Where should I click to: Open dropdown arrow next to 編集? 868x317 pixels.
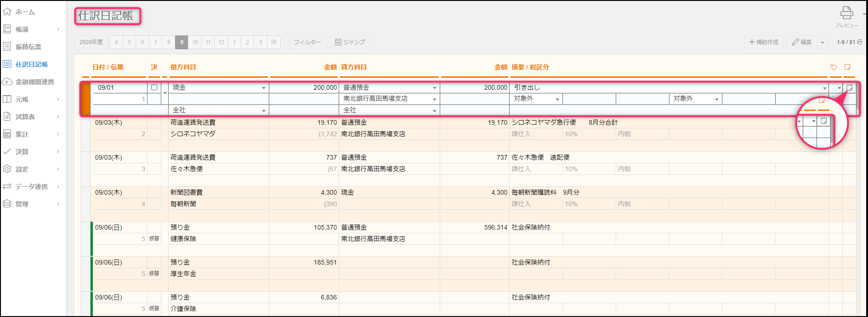pos(823,42)
